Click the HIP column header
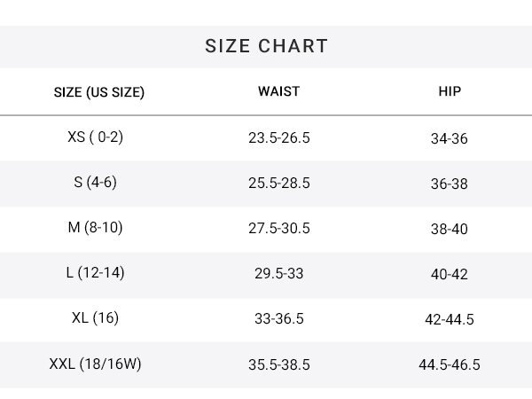532x399 pixels. pos(450,91)
